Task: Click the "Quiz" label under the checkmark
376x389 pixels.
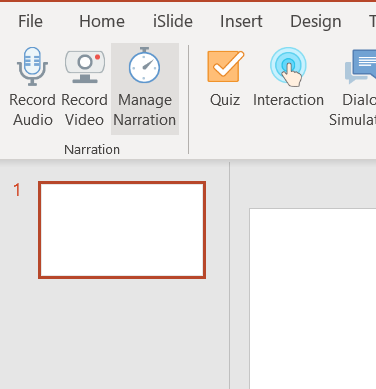Action: (225, 100)
